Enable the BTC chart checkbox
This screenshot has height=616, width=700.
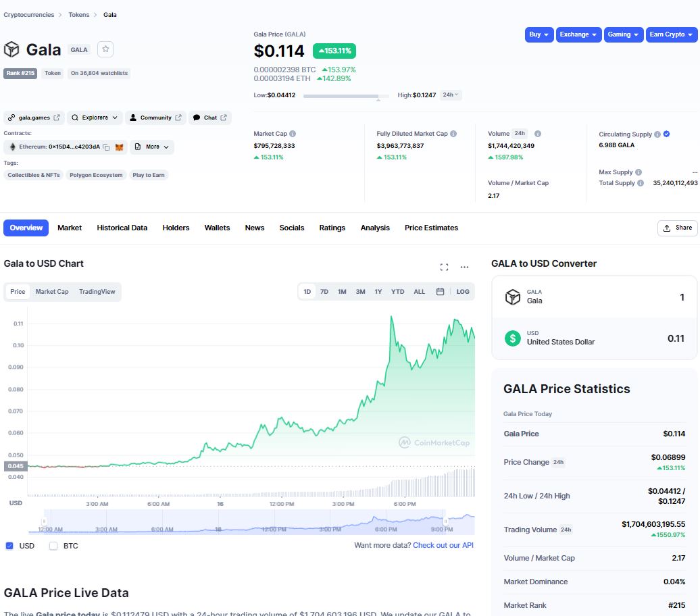tap(53, 546)
